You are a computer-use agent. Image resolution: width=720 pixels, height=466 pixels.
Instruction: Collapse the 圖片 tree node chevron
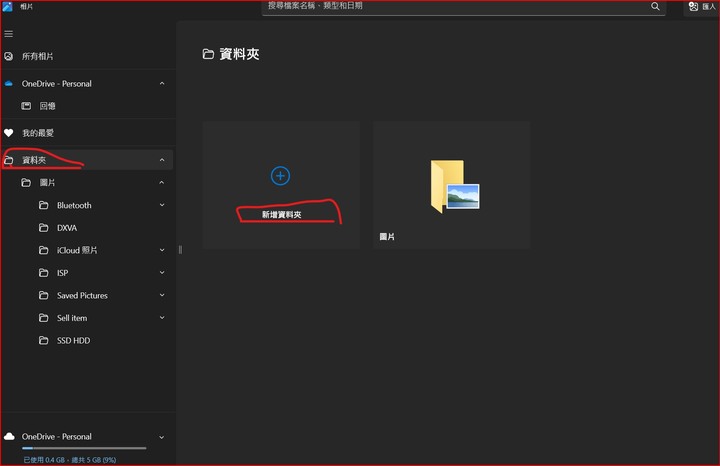click(162, 183)
